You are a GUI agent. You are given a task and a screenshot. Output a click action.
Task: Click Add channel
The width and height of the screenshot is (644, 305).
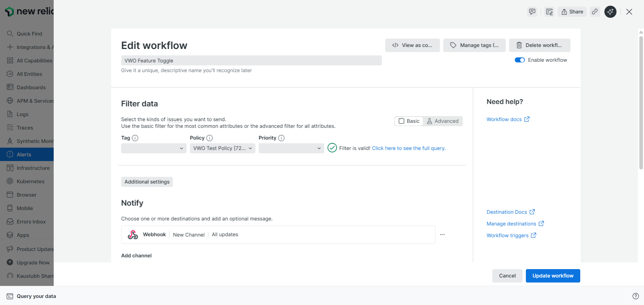(x=136, y=256)
